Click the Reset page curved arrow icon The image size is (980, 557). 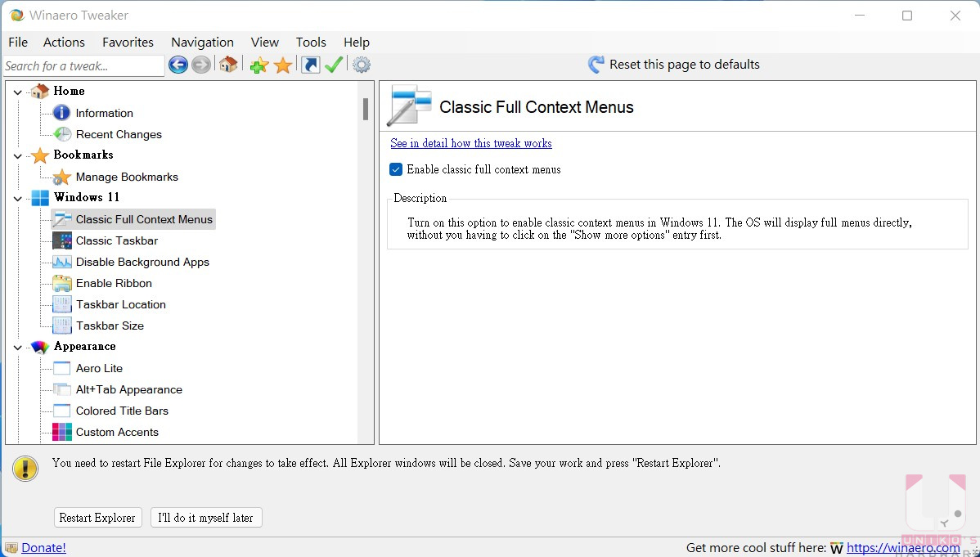pos(596,65)
